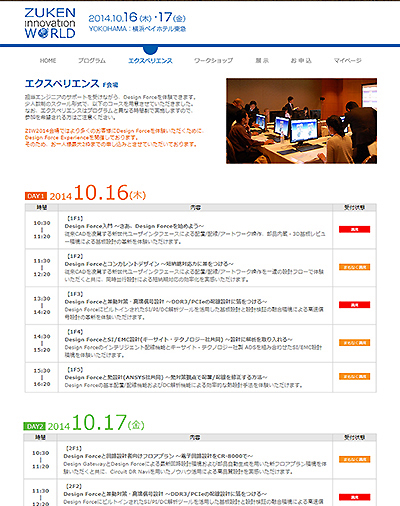Click the orange status badge for session 1F4
Viewport: 400px width, 506px height.
click(x=355, y=343)
